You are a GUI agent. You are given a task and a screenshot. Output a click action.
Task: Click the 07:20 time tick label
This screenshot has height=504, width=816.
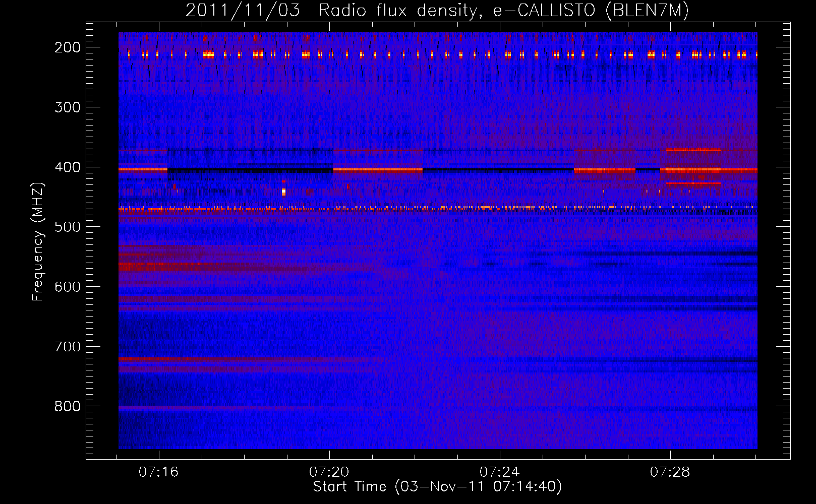[329, 472]
